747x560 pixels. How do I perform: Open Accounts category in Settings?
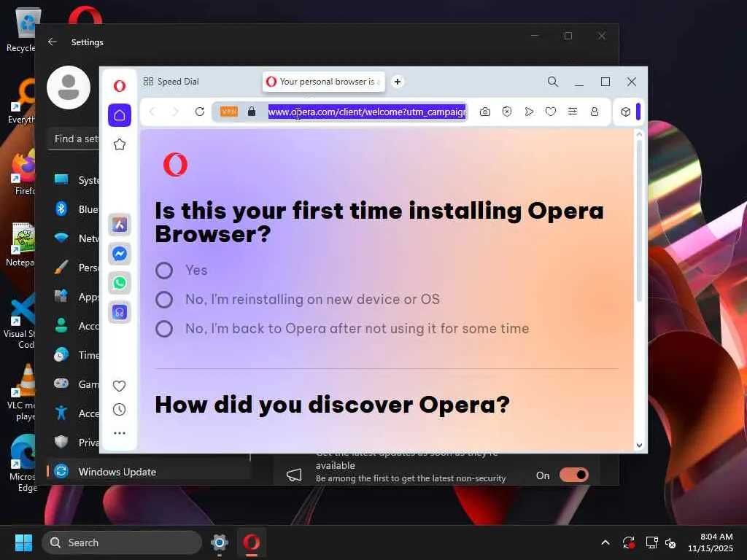(76, 326)
